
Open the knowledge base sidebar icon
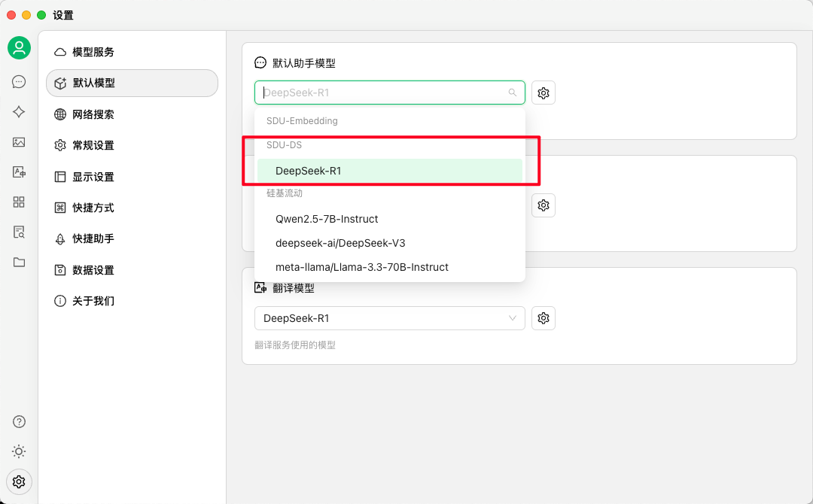19,232
